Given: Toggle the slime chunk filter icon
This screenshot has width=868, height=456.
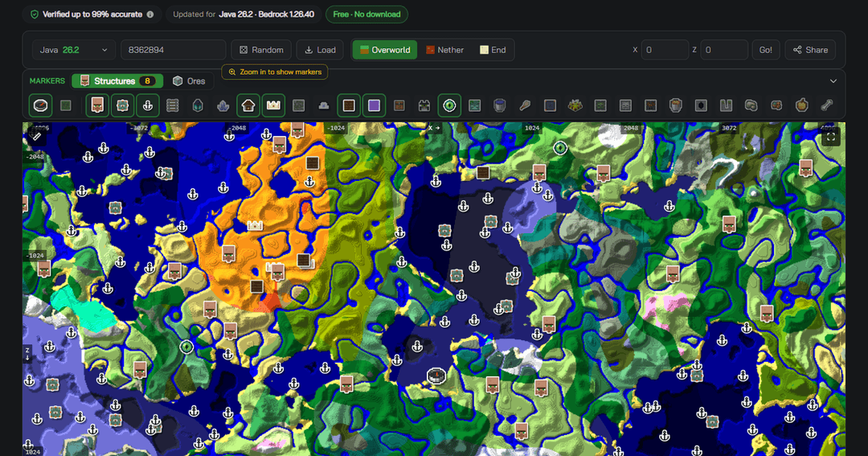Looking at the screenshot, I should point(66,105).
